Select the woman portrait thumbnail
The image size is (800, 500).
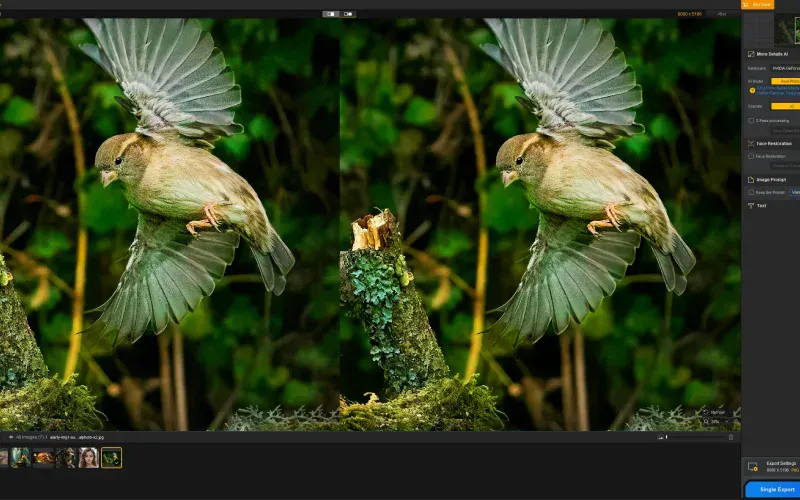[x=89, y=458]
